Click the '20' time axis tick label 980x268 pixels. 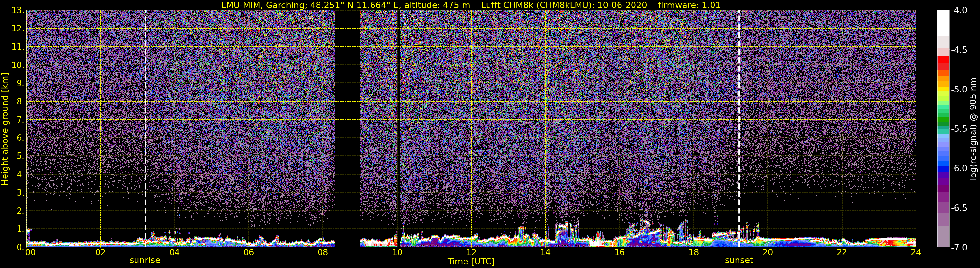click(768, 252)
